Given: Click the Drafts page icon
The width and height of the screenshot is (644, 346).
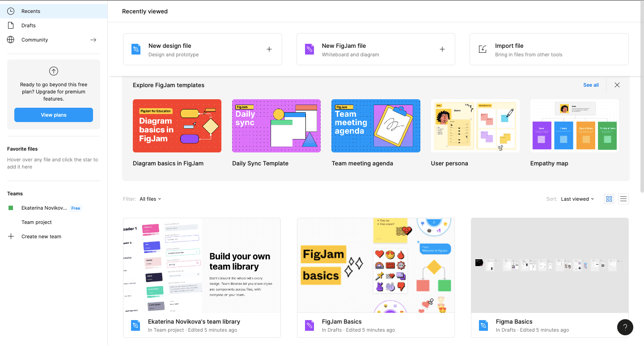Looking at the screenshot, I should tap(11, 25).
